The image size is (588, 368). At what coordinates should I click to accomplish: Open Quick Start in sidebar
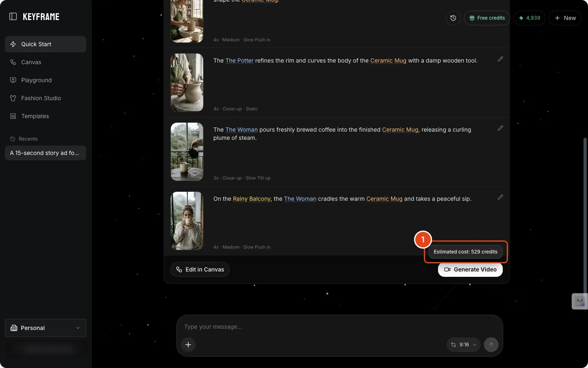pyautogui.click(x=45, y=44)
